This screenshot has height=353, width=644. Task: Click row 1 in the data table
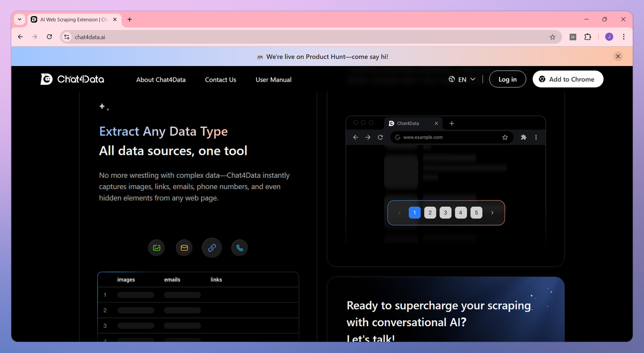click(x=198, y=295)
